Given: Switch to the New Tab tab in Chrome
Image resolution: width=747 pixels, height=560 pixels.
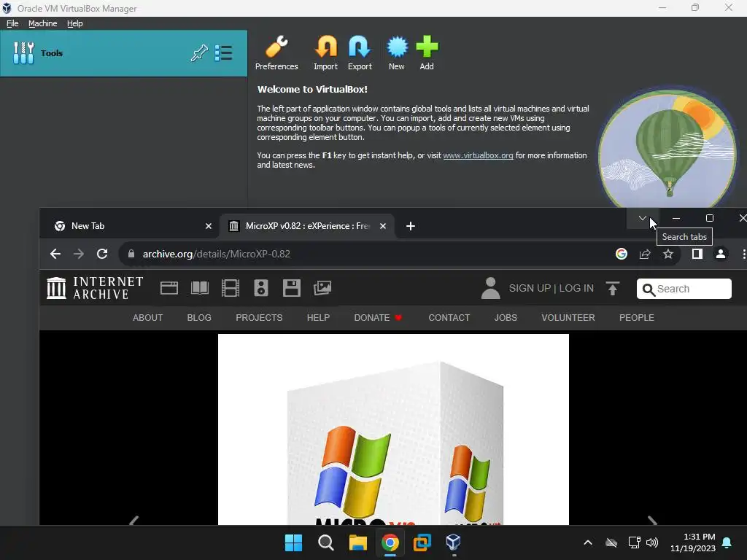Looking at the screenshot, I should tap(133, 226).
